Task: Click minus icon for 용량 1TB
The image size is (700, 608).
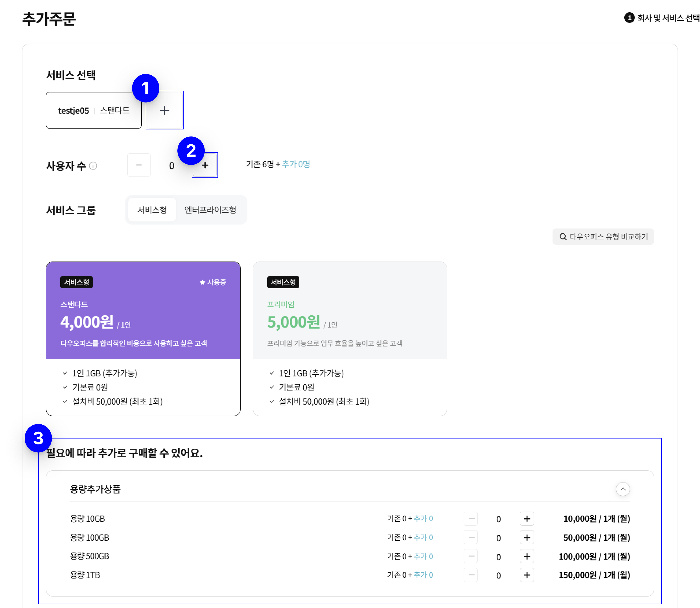Action: coord(471,575)
